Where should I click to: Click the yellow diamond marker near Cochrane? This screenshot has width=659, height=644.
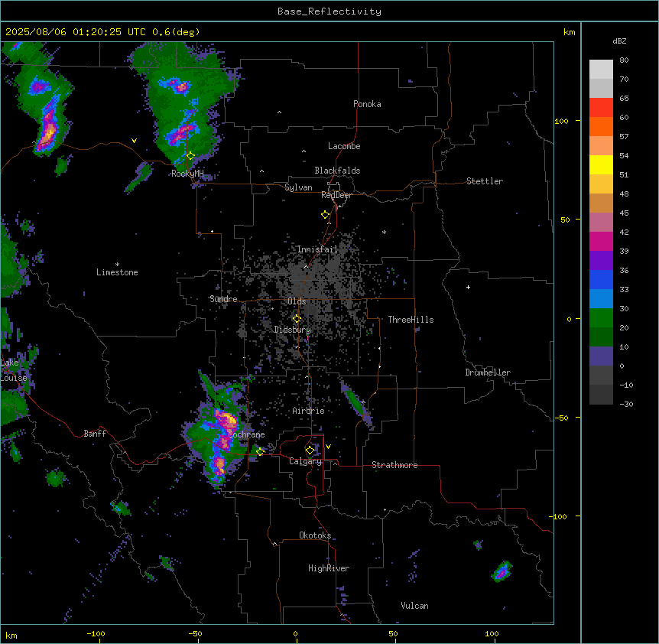260,451
